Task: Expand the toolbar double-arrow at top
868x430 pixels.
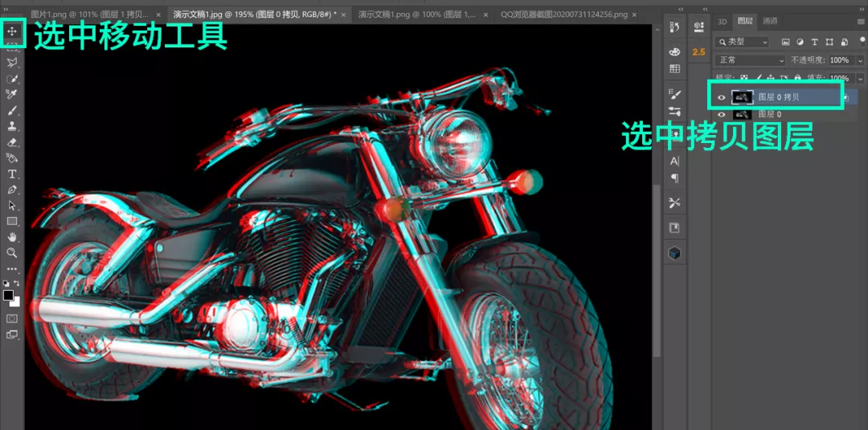Action: point(6,9)
